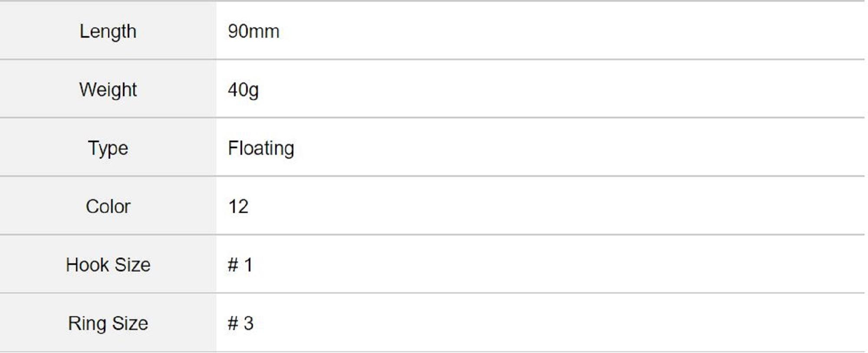Click the Weight label cell
Image resolution: width=868 pixels, height=353 pixels.
[x=108, y=90]
